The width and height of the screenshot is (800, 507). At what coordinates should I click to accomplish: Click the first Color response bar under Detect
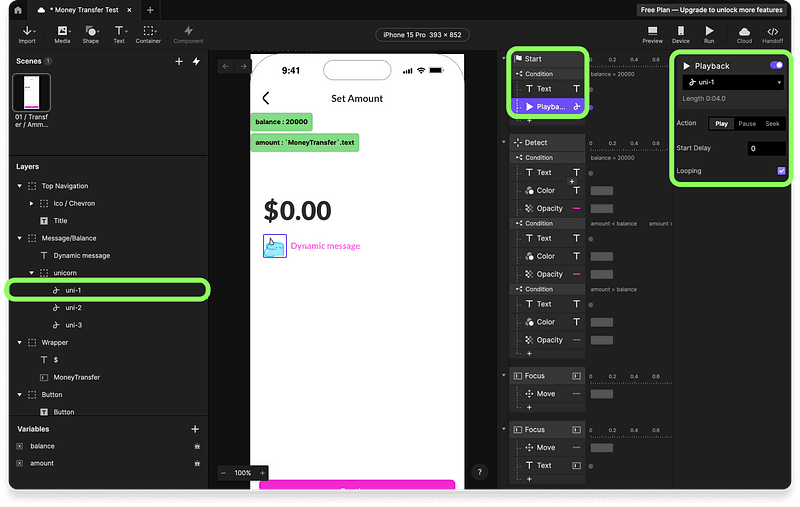pyautogui.click(x=602, y=191)
